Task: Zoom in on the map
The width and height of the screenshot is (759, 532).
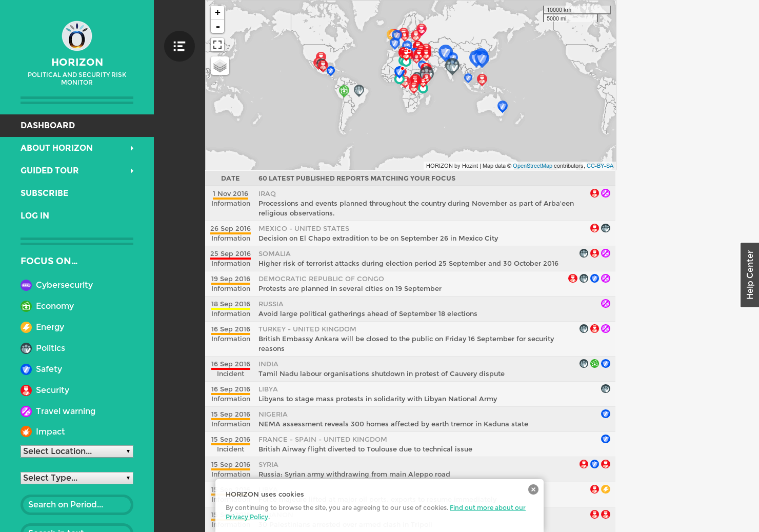Action: [x=217, y=12]
